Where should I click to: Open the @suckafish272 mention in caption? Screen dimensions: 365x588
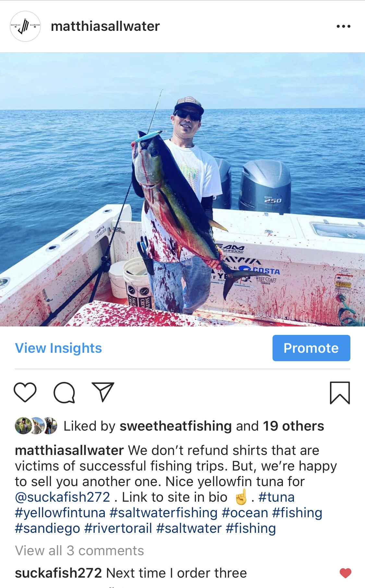(x=63, y=497)
